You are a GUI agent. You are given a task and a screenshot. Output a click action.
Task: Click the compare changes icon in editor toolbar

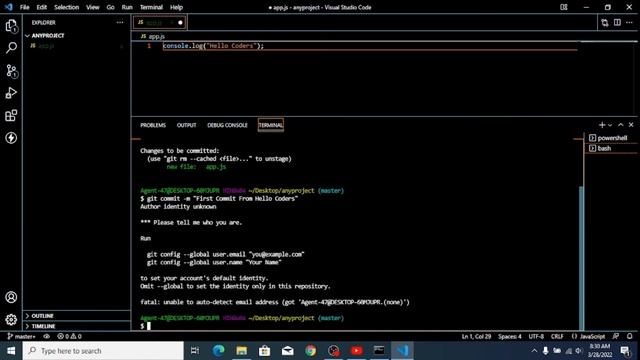click(604, 23)
